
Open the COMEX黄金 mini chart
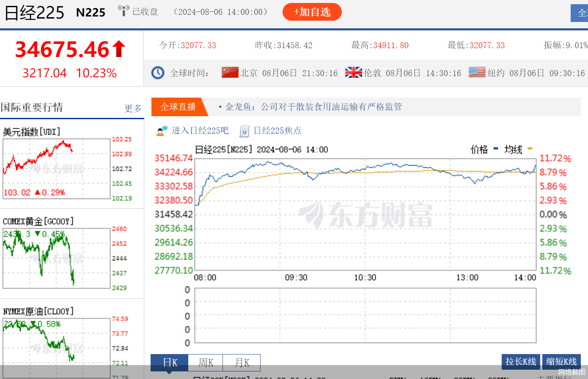click(56, 258)
